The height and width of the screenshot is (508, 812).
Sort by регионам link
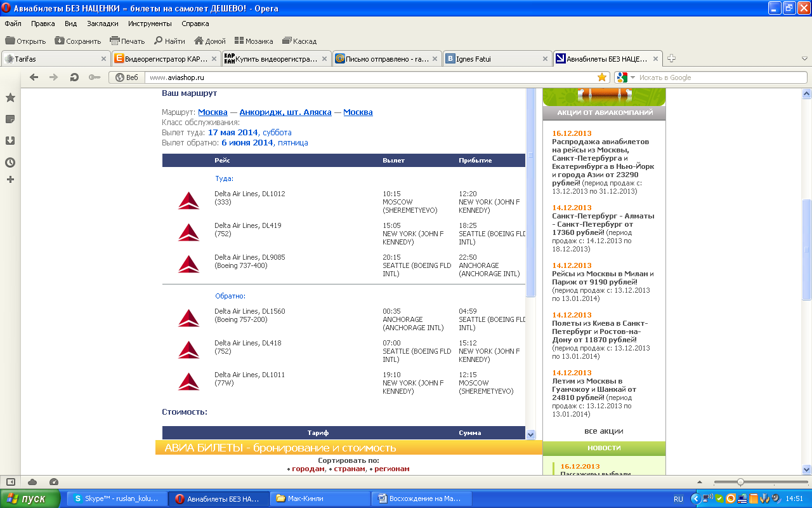coord(392,469)
